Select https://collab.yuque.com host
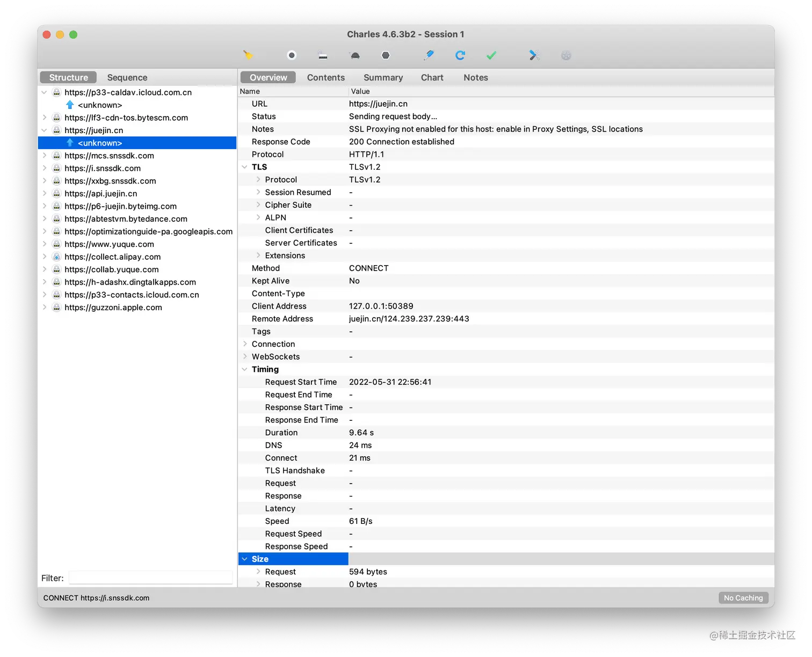 (112, 269)
